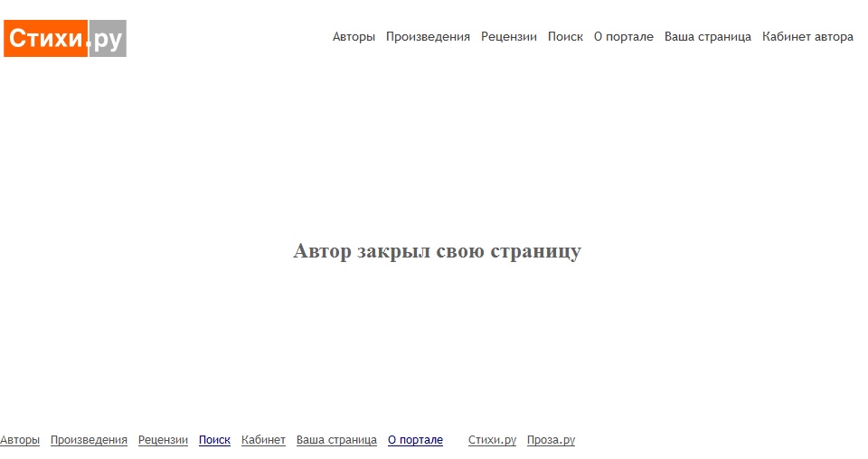The image size is (868, 459).
Task: Open О портале in the top menu
Action: (623, 36)
